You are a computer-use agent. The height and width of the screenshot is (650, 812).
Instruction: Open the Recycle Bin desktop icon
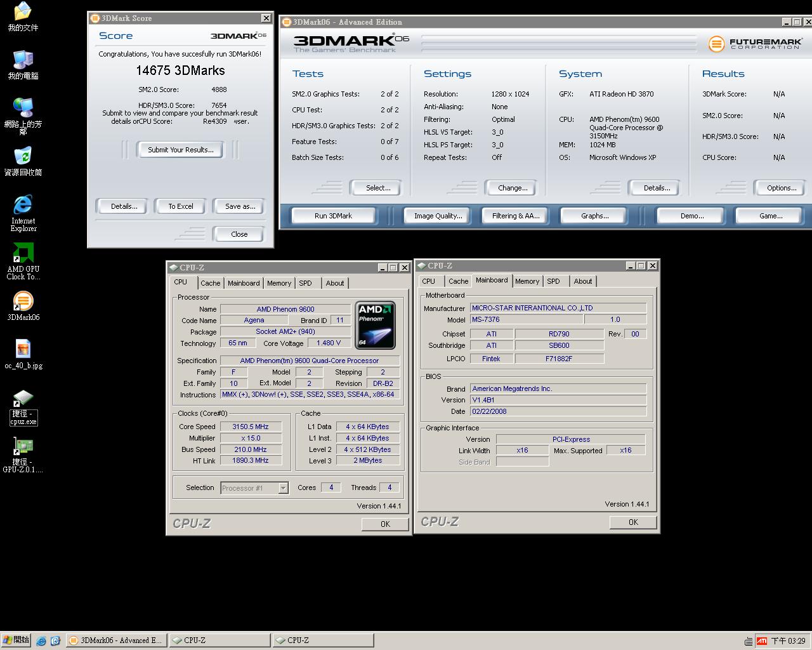[x=23, y=162]
